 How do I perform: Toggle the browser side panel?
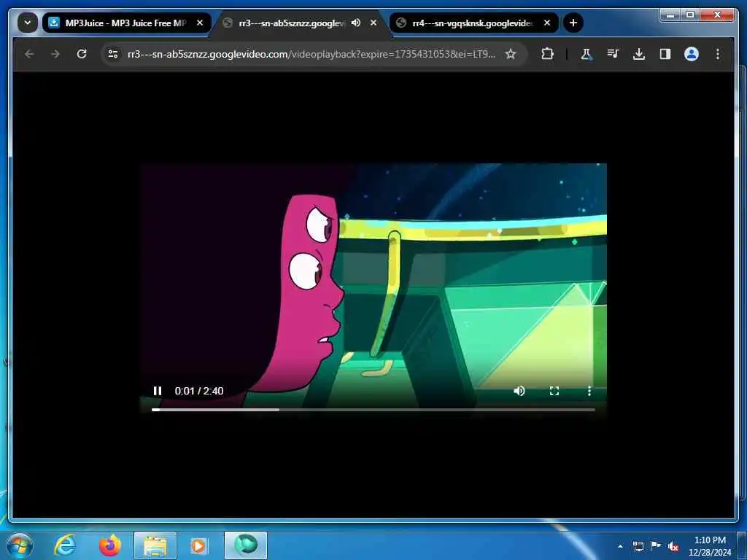[x=665, y=54]
